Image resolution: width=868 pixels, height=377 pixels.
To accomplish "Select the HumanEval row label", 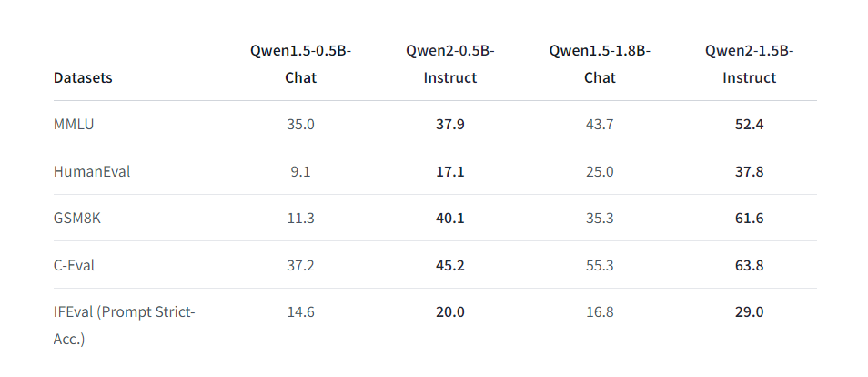I will pyautogui.click(x=92, y=171).
